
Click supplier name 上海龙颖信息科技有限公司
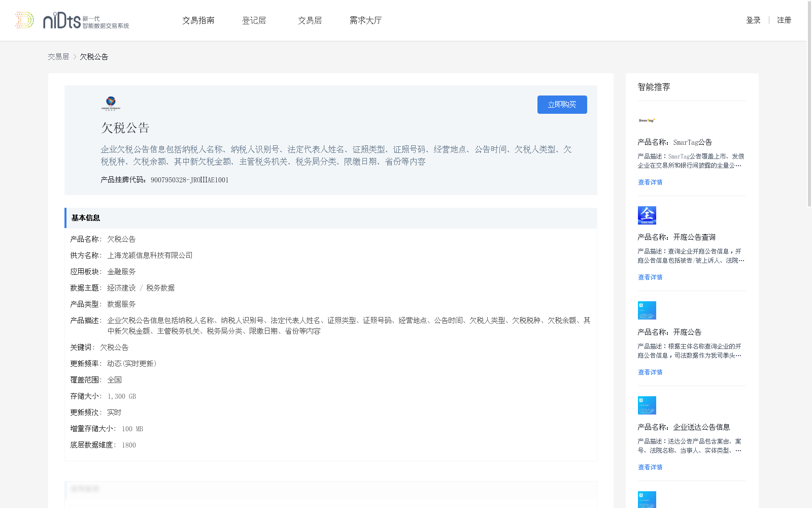150,256
